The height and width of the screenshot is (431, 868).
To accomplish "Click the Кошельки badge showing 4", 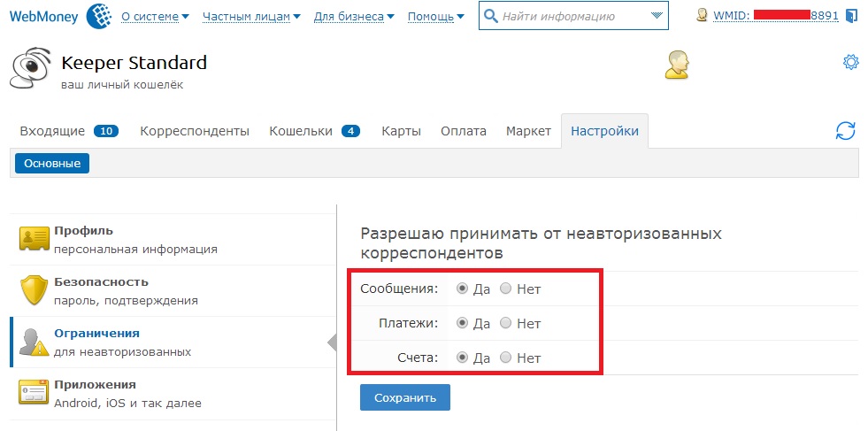I will coord(351,131).
